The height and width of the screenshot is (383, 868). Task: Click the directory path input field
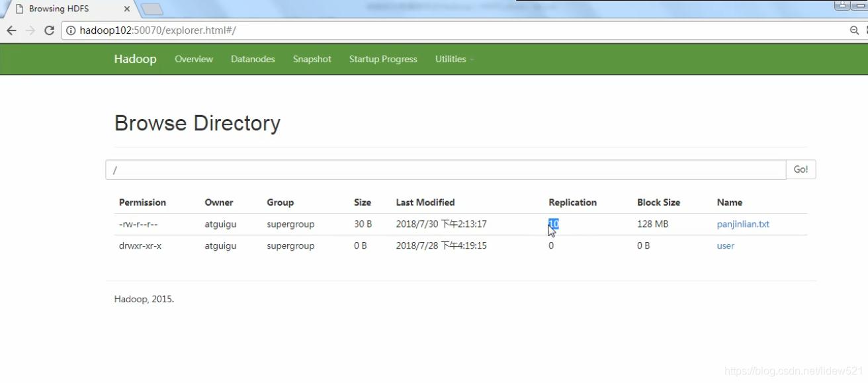[x=446, y=169]
